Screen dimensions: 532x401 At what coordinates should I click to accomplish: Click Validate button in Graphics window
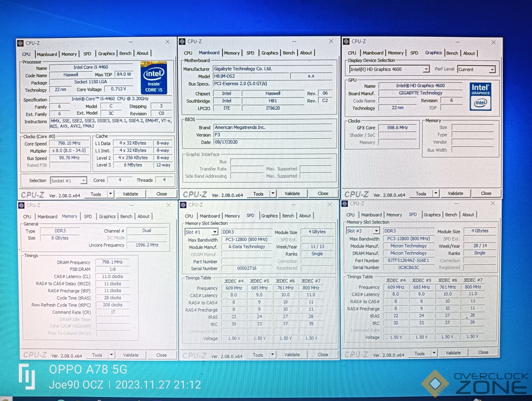pyautogui.click(x=455, y=193)
